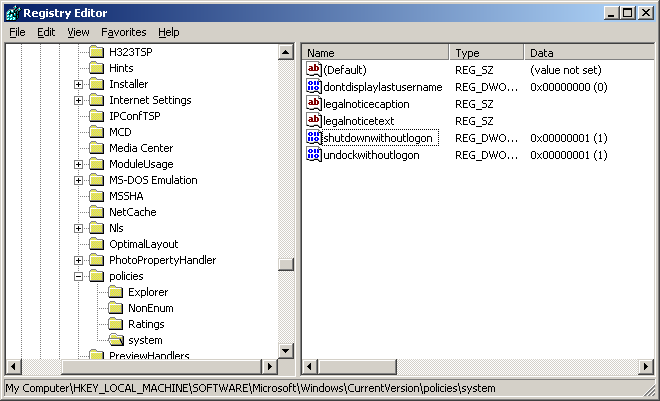The width and height of the screenshot is (660, 401).
Task: Select the shutdownwithoutlogon DWORD icon
Action: (x=314, y=138)
